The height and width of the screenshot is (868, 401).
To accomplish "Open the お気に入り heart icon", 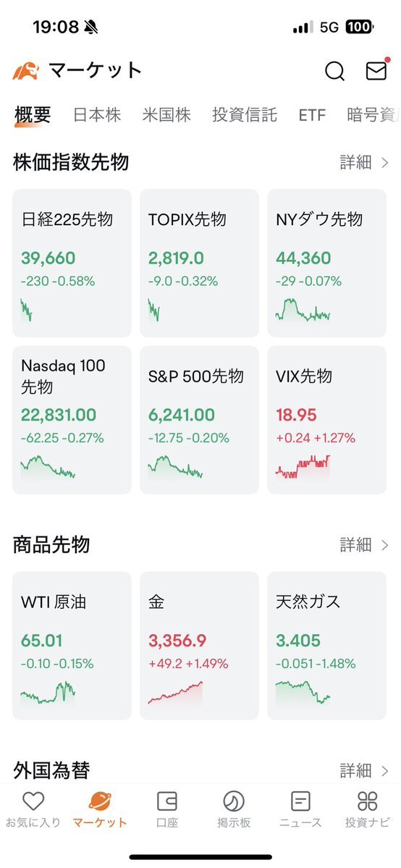I will coord(33,801).
